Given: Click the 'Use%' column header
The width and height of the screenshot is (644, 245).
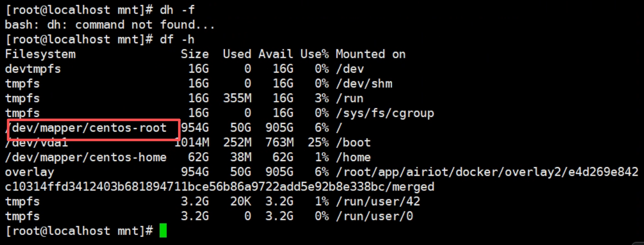Looking at the screenshot, I should [x=314, y=54].
